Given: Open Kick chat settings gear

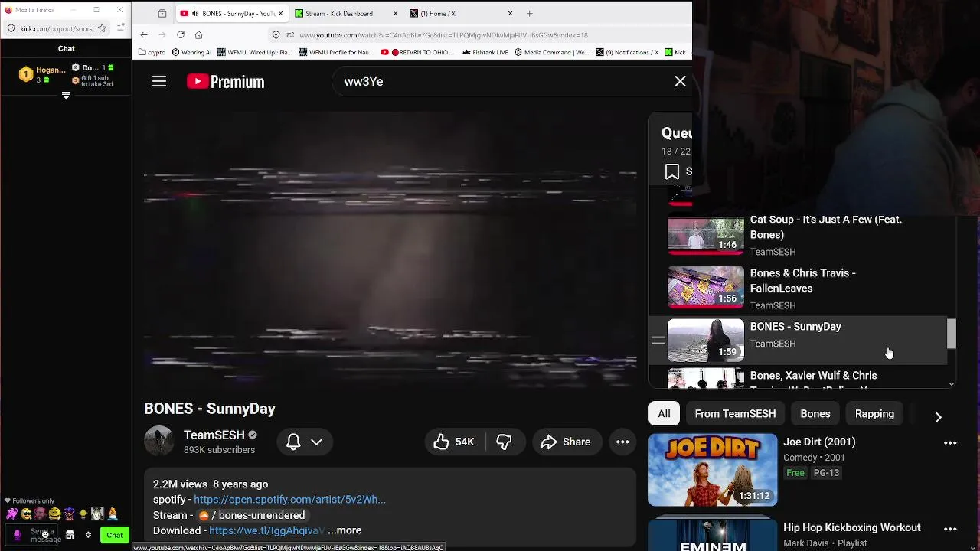Looking at the screenshot, I should pyautogui.click(x=88, y=535).
